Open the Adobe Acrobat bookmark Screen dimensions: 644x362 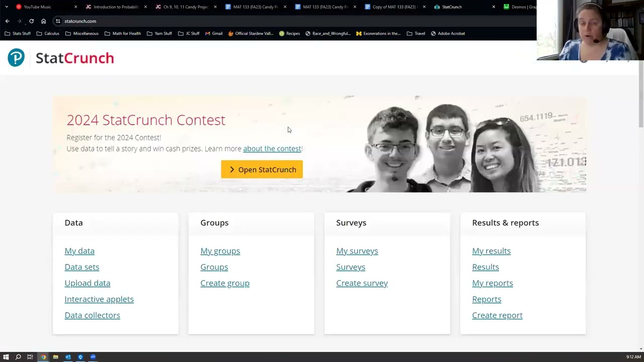pos(448,34)
